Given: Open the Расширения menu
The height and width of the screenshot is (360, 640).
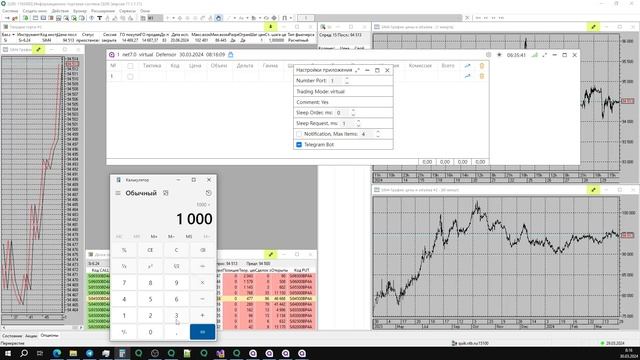Looking at the screenshot, I should (x=103, y=11).
